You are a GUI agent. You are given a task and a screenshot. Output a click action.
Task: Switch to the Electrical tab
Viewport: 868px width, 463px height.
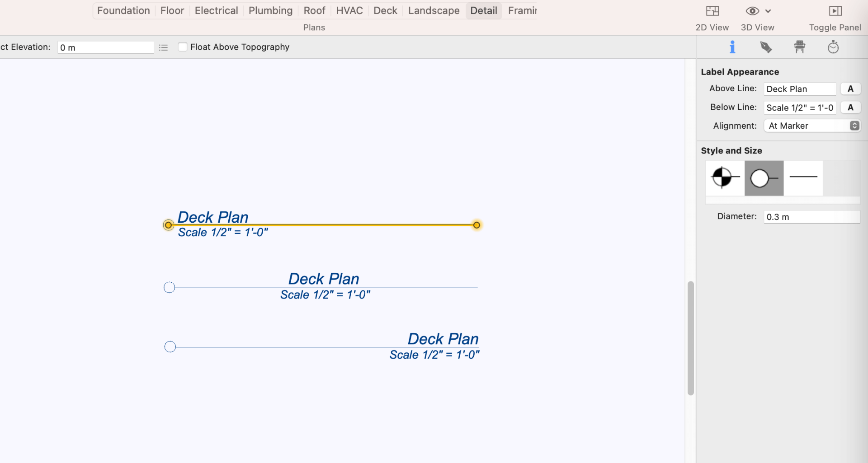pyautogui.click(x=216, y=10)
